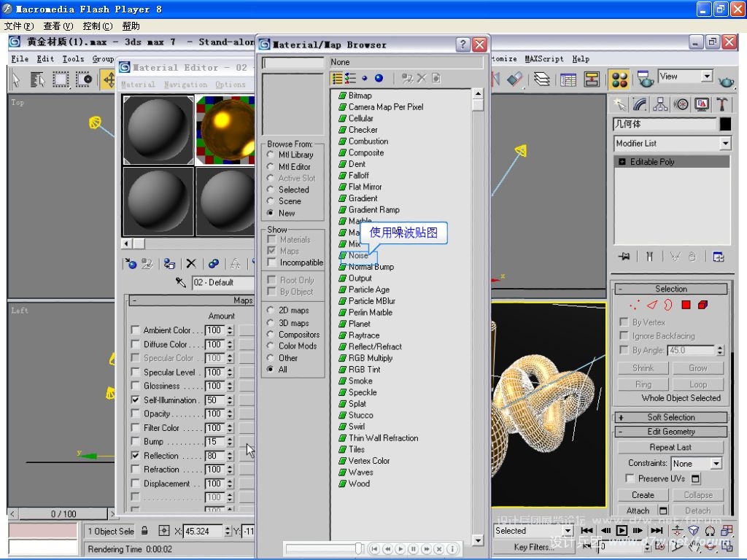This screenshot has height=560, width=747.
Task: Open the Hierarchy panel tab icon
Action: point(660,104)
